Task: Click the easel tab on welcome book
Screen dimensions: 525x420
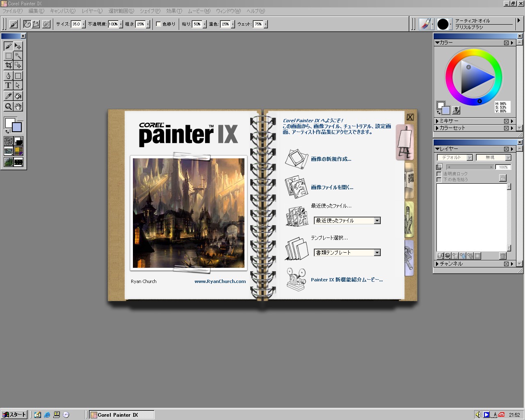Action: (x=404, y=142)
